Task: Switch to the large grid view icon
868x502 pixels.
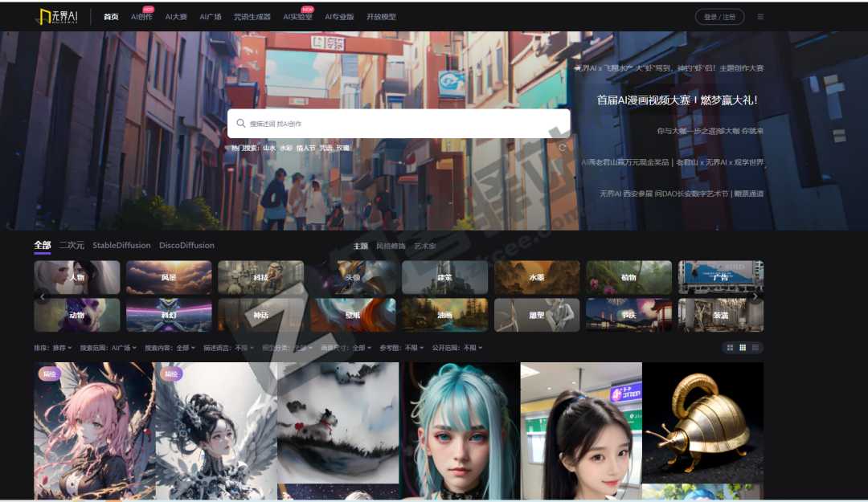Action: pos(730,348)
